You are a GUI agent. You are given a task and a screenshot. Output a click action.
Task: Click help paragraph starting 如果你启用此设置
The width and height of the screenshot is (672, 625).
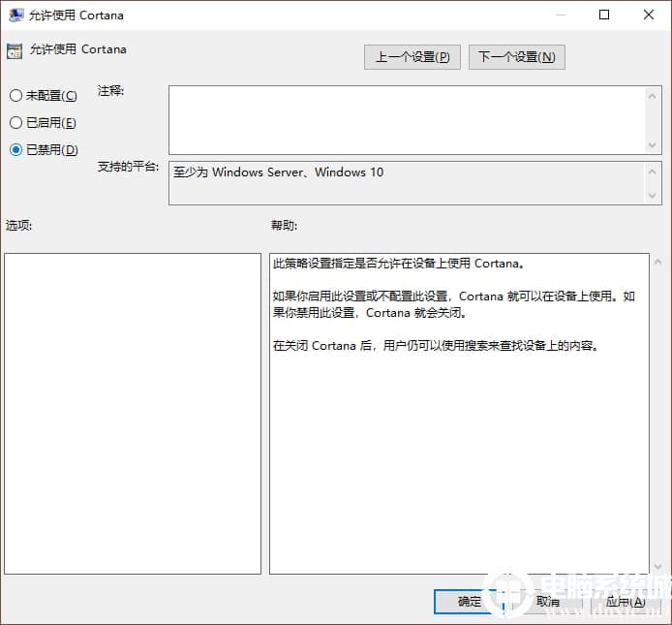454,304
